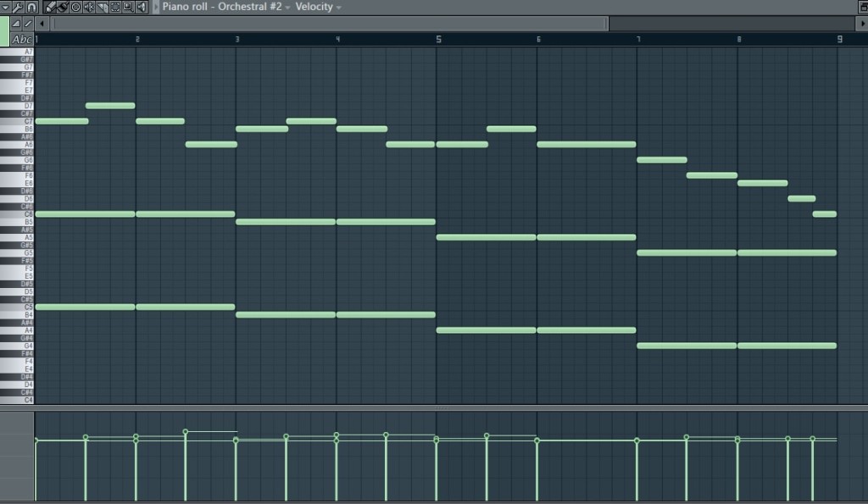Image resolution: width=868 pixels, height=504 pixels.
Task: Click bar 5 on the timeline ruler
Action: tap(438, 39)
